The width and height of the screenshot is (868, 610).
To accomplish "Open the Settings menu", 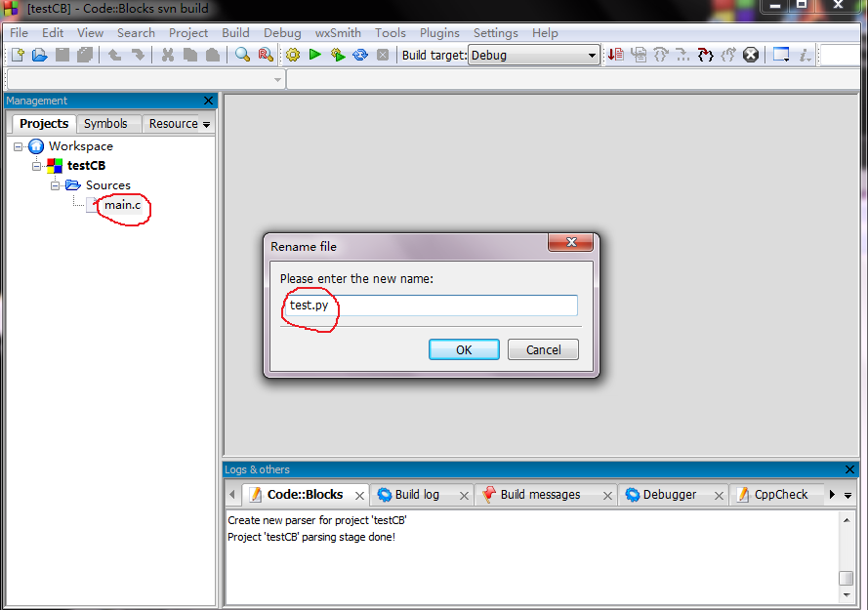I will point(495,32).
